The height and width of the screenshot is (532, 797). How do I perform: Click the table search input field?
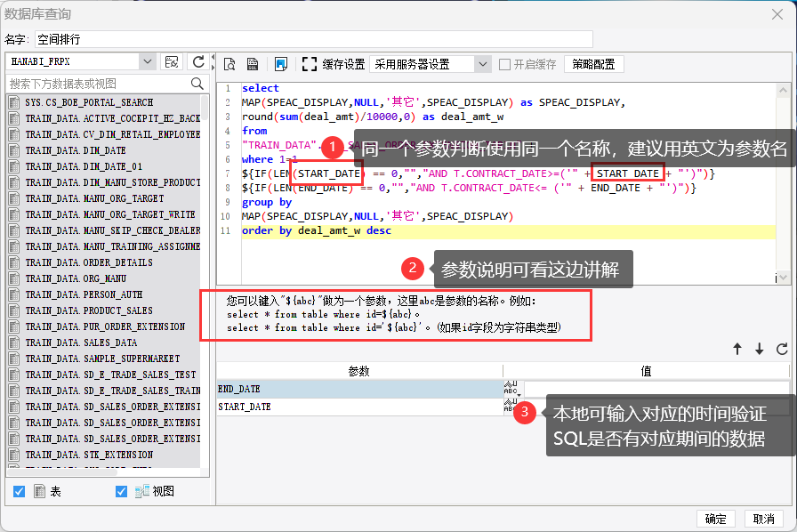pyautogui.click(x=98, y=84)
